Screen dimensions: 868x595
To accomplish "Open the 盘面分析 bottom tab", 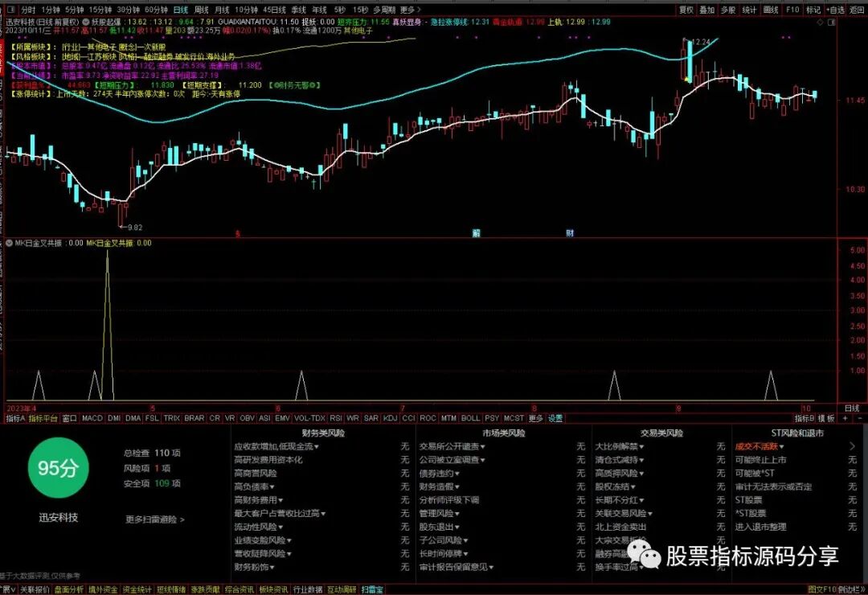I will point(69,590).
